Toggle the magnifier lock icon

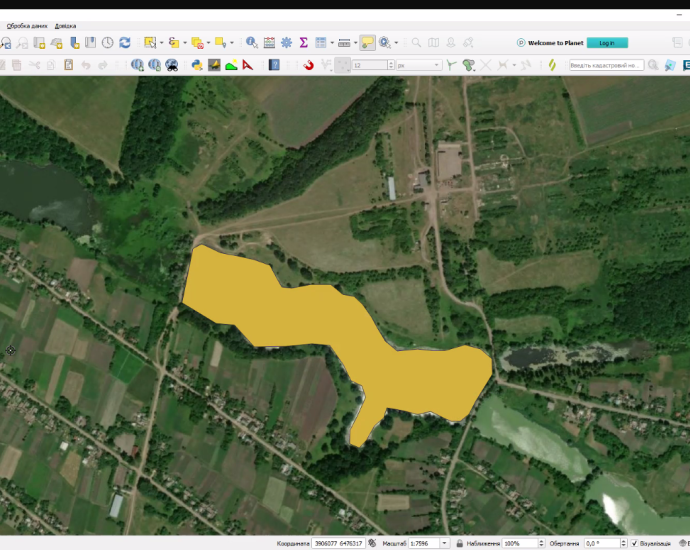click(458, 543)
